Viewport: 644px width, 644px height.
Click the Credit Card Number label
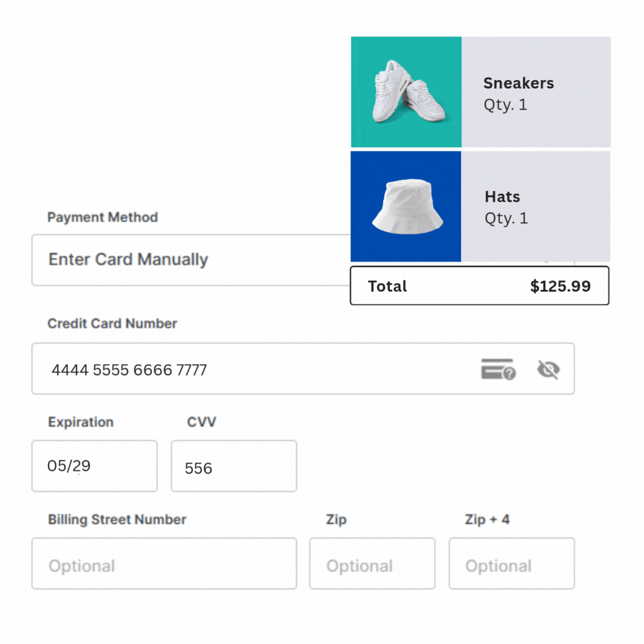[x=112, y=324]
